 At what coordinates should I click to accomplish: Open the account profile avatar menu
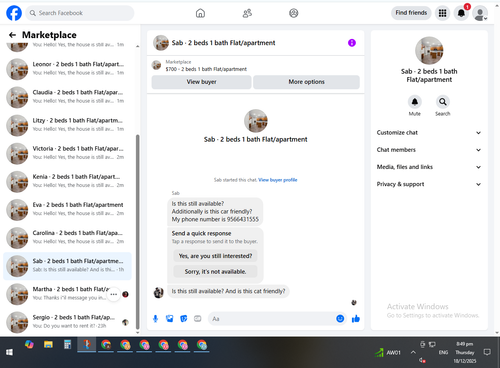tap(480, 14)
